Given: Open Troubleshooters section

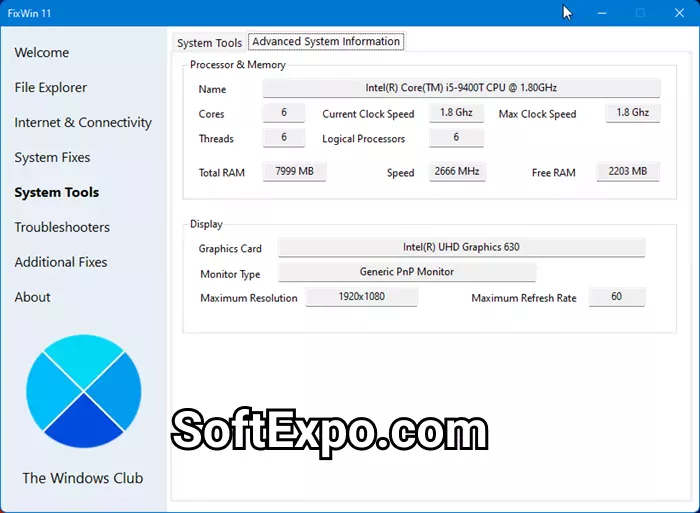Looking at the screenshot, I should (x=62, y=227).
